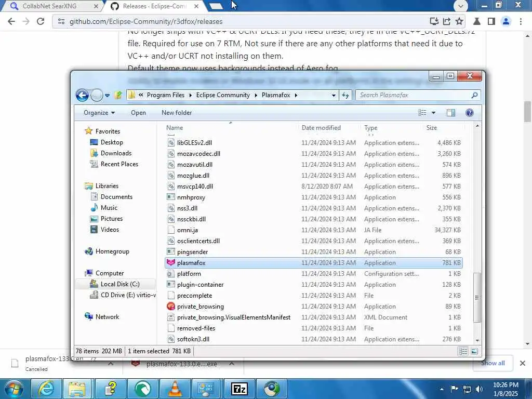Screen dimensions: 532x399
Task: Click the browser address bar URL
Action: [146, 21]
